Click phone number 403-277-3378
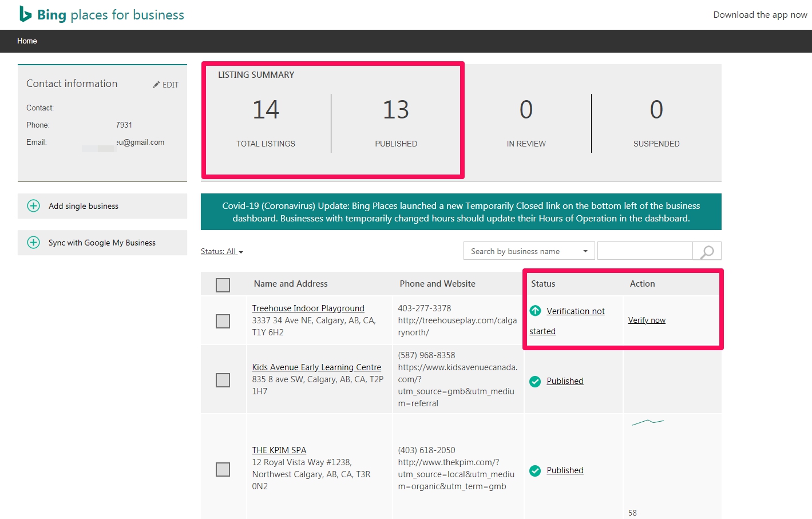This screenshot has width=812, height=519. [x=425, y=308]
